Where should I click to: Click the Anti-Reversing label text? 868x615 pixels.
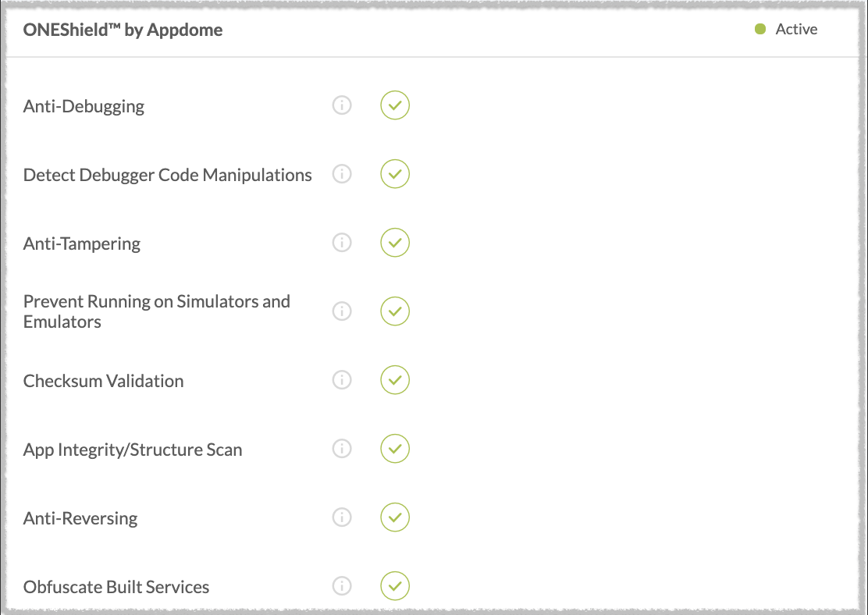point(80,519)
